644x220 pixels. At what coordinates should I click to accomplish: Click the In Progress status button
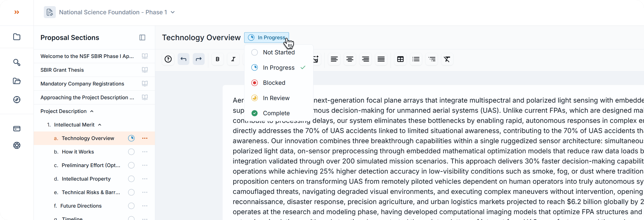click(x=266, y=38)
